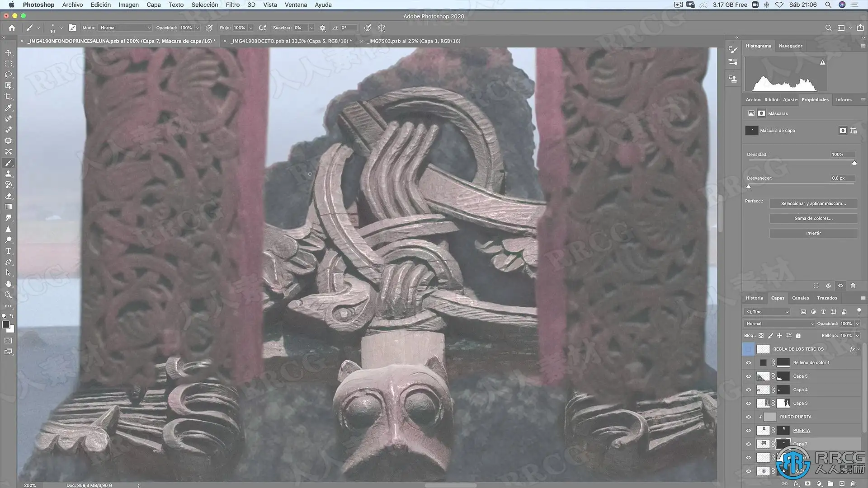Show the REGLA DE LOS TERCIOS layer
The image size is (868, 488).
pos(748,349)
